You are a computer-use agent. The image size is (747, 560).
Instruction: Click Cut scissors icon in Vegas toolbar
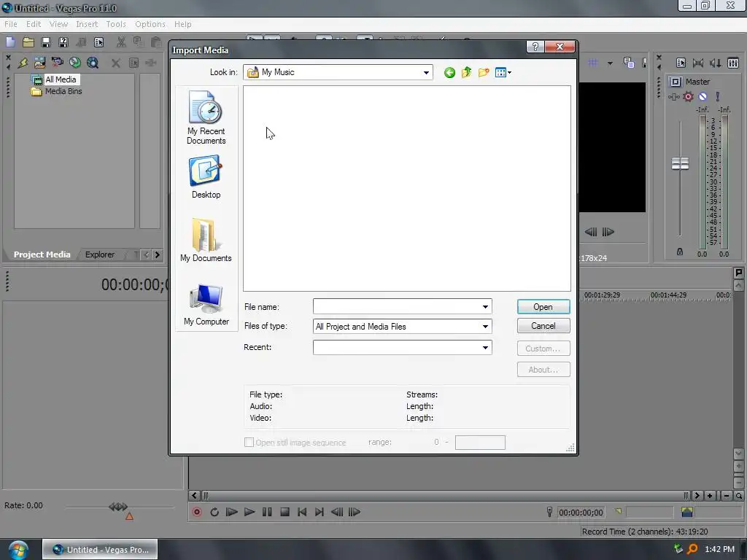pyautogui.click(x=121, y=42)
